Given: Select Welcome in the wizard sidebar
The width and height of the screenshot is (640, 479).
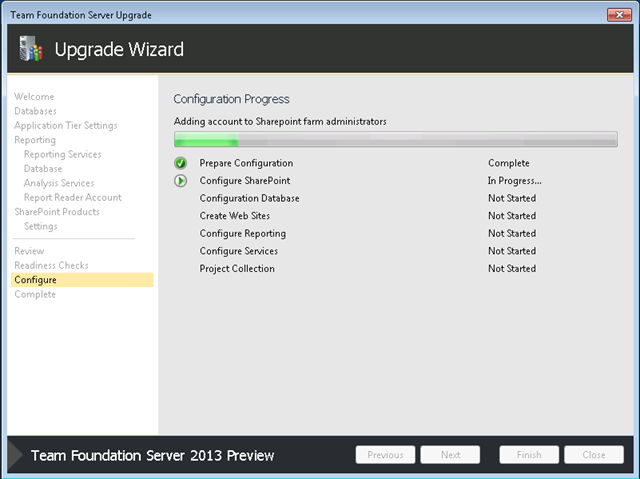Looking at the screenshot, I should [34, 97].
